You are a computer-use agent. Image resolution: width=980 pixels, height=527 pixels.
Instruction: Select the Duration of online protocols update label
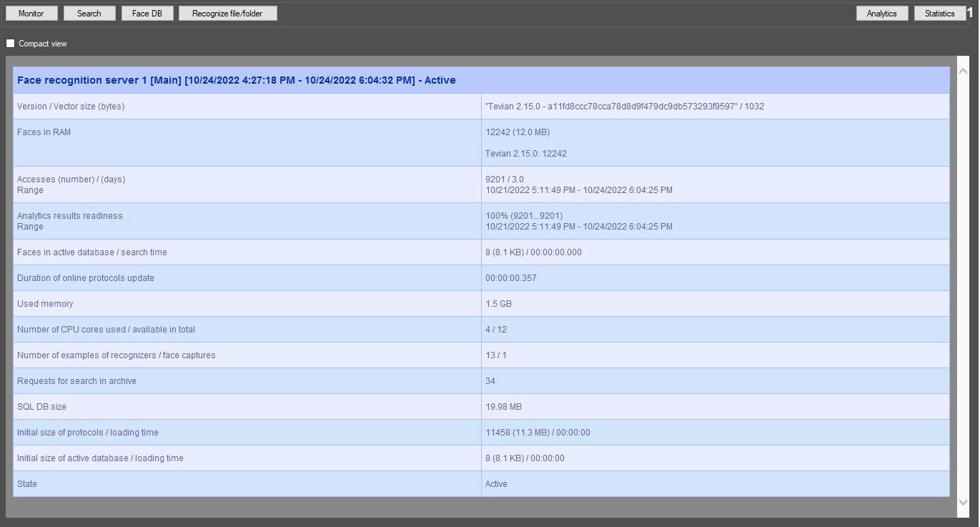86,278
